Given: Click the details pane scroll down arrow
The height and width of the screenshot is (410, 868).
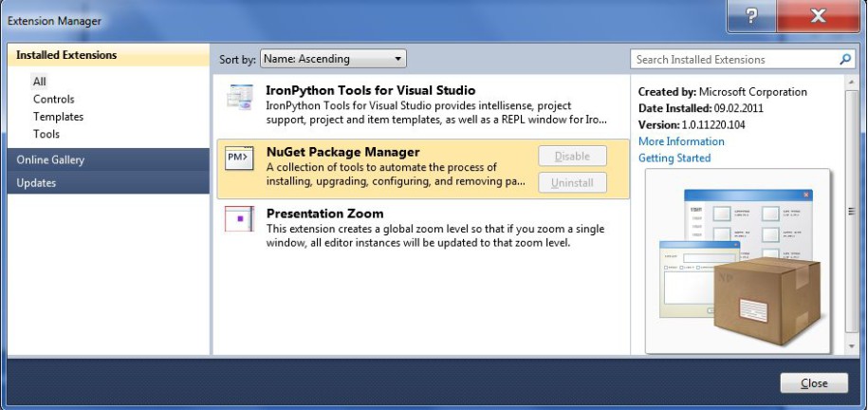Looking at the screenshot, I should pyautogui.click(x=851, y=346).
